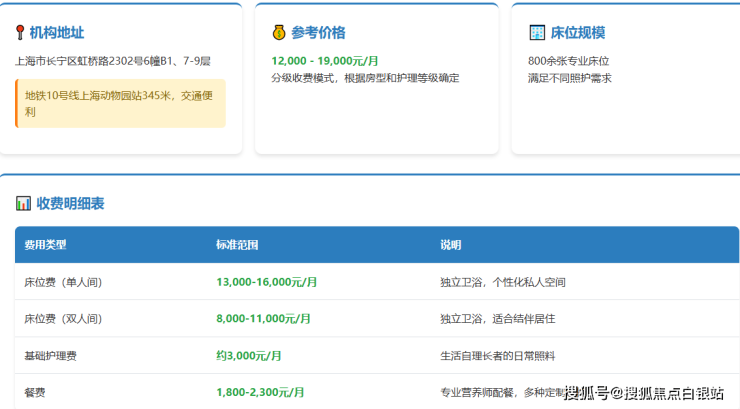Click the 床位费（双人间） row label
Screen dimensions: 740x409
coord(63,319)
